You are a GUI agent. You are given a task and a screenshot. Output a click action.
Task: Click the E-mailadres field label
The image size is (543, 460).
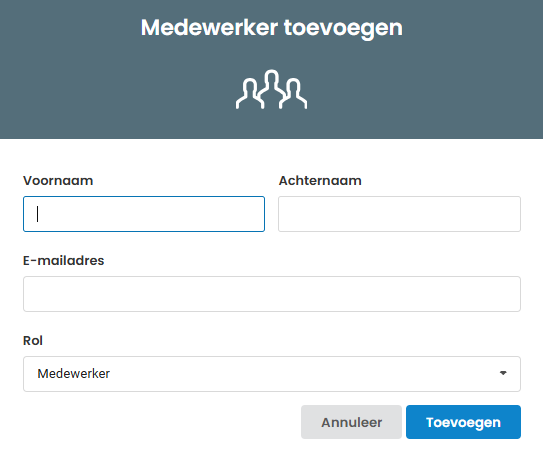(63, 260)
